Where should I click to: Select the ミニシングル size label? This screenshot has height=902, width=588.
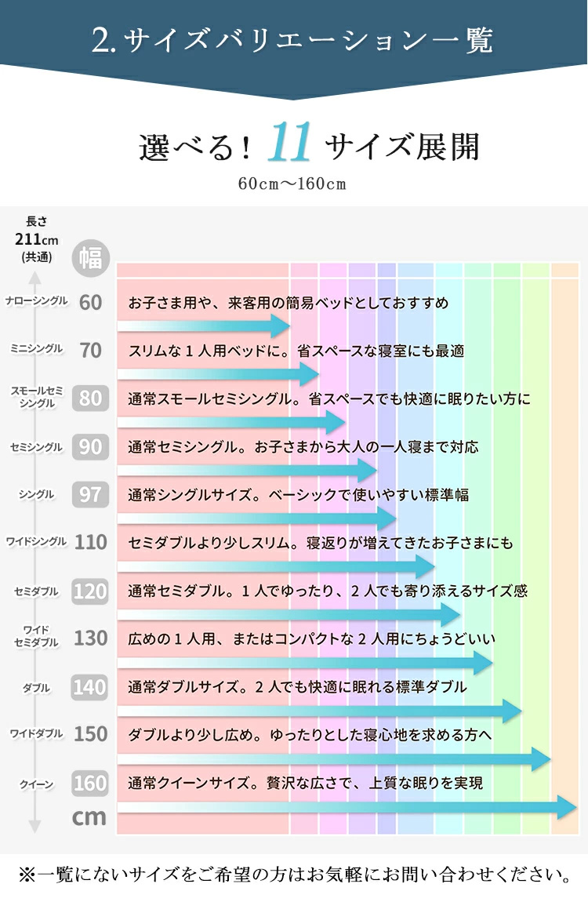(x=36, y=349)
